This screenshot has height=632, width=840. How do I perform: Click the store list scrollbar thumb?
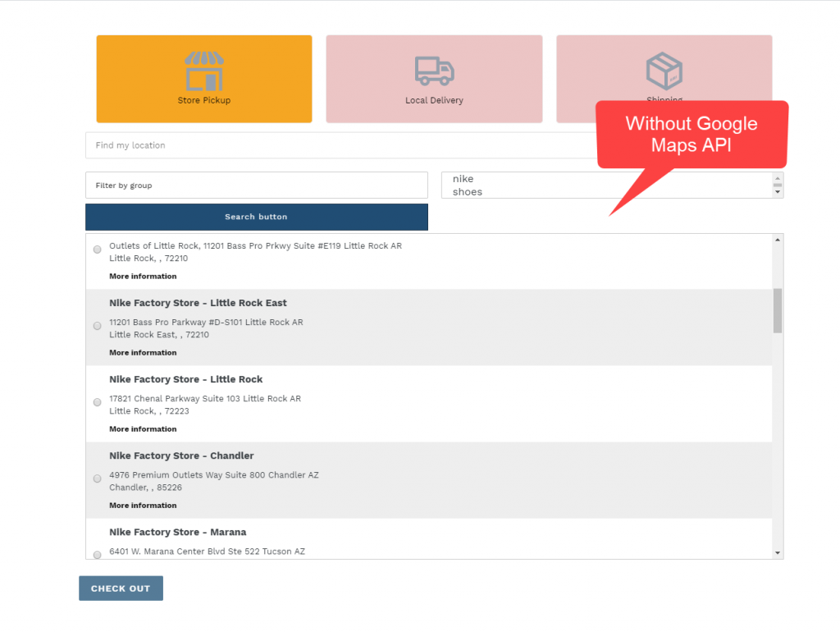pyautogui.click(x=778, y=310)
